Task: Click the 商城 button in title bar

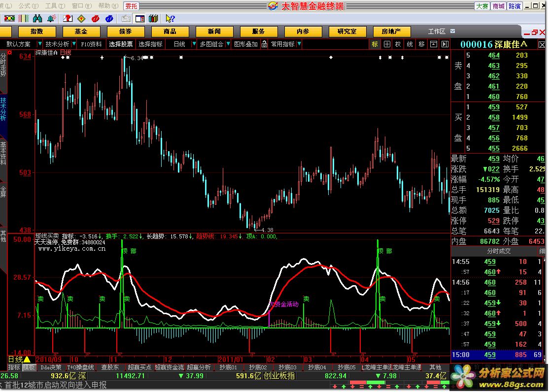Action: (x=498, y=6)
